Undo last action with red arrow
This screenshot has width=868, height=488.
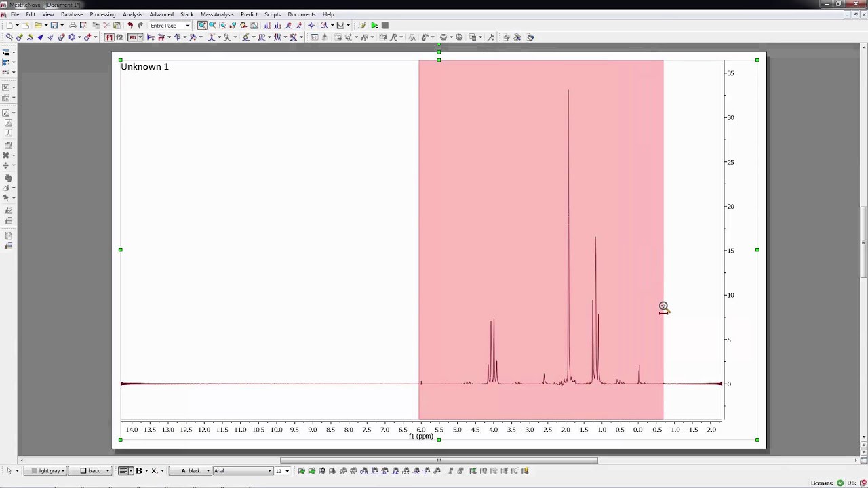tap(130, 26)
